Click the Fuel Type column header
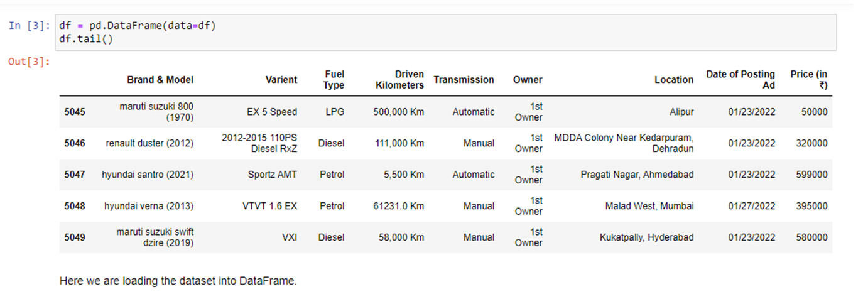The height and width of the screenshot is (304, 868). 334,80
